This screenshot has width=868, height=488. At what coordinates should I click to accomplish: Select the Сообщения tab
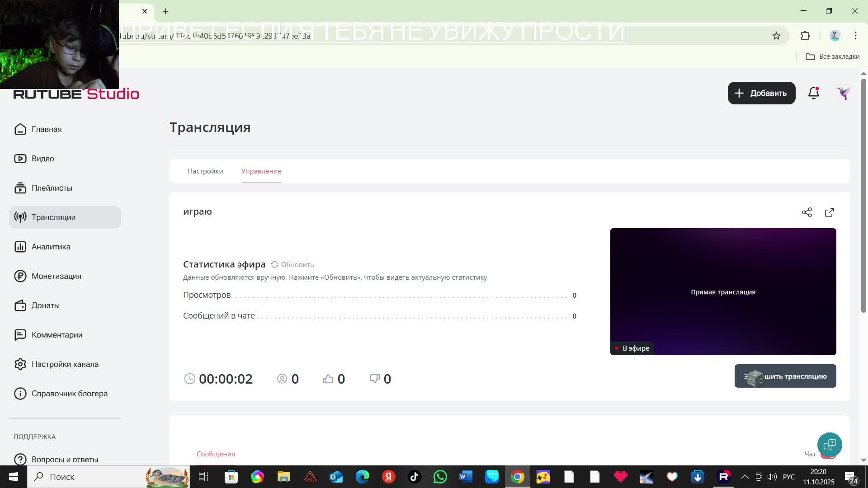pyautogui.click(x=216, y=454)
